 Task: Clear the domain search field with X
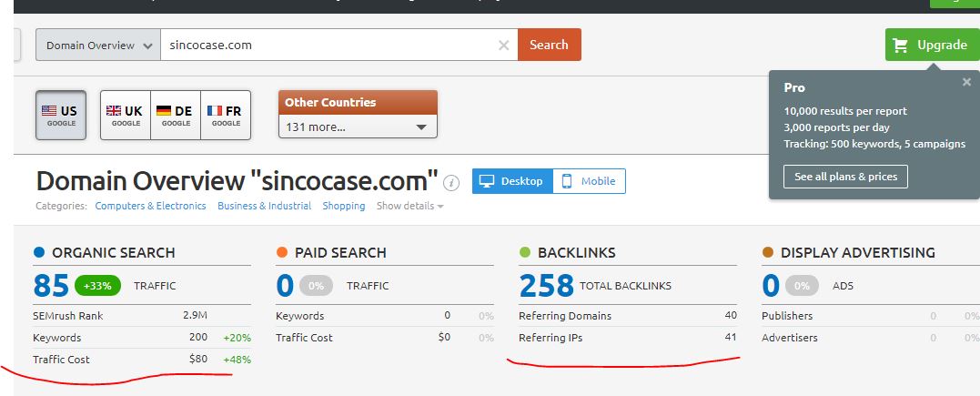[x=503, y=45]
